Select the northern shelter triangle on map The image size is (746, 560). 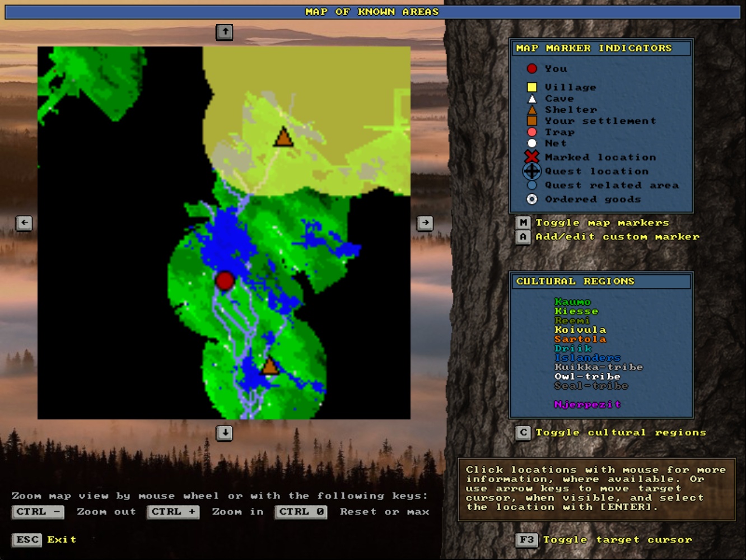point(283,137)
